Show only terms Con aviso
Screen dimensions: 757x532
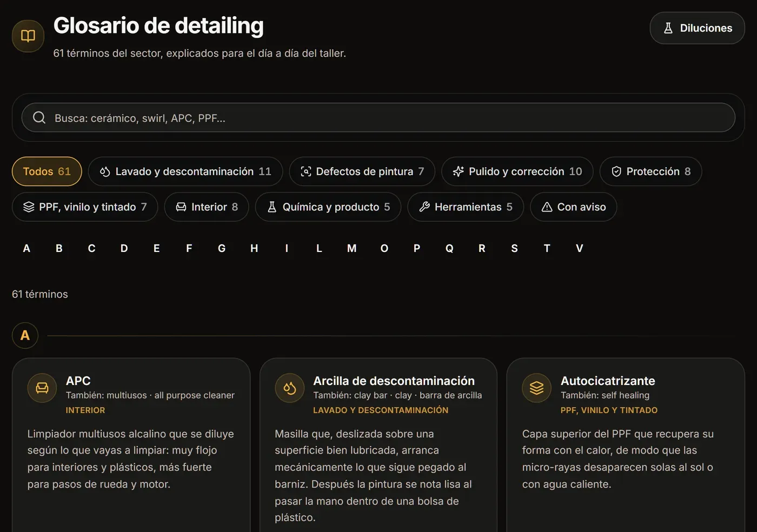coord(573,207)
